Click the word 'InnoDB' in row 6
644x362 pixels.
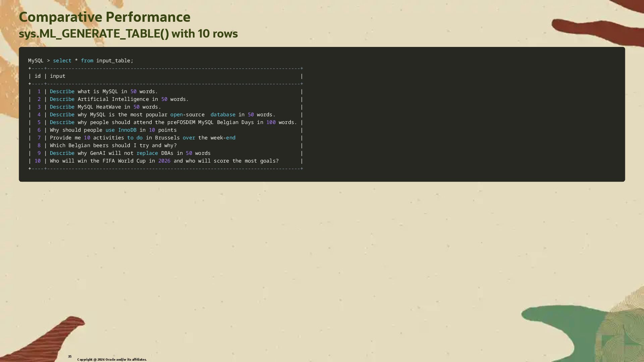(x=127, y=130)
